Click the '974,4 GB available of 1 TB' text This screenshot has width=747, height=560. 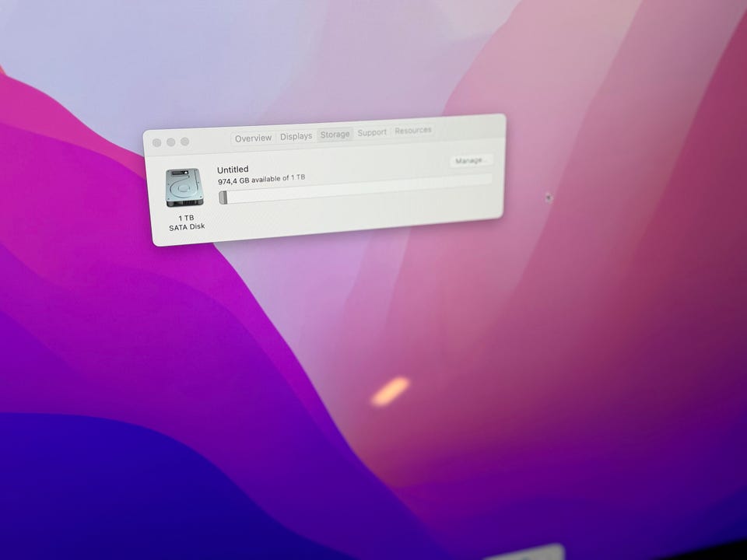pyautogui.click(x=261, y=180)
